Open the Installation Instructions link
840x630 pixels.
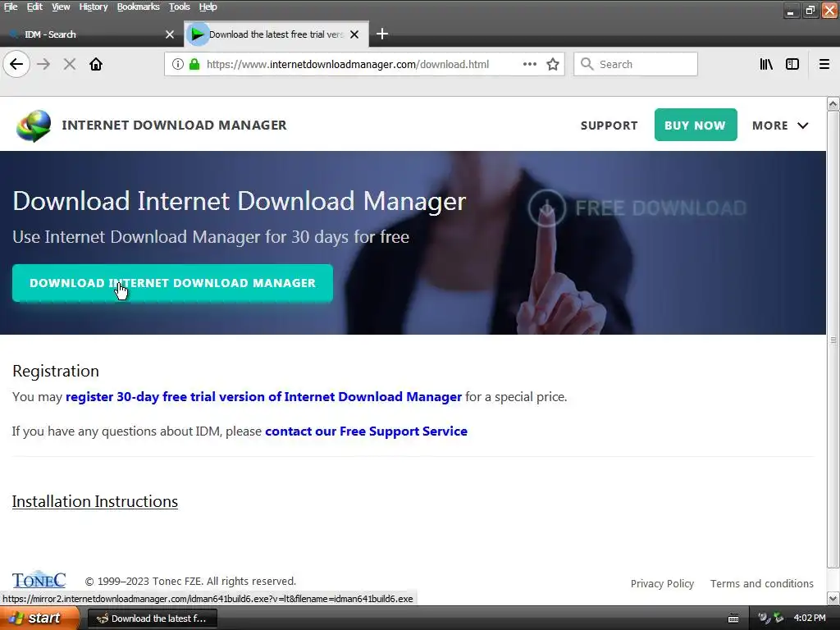tap(95, 501)
